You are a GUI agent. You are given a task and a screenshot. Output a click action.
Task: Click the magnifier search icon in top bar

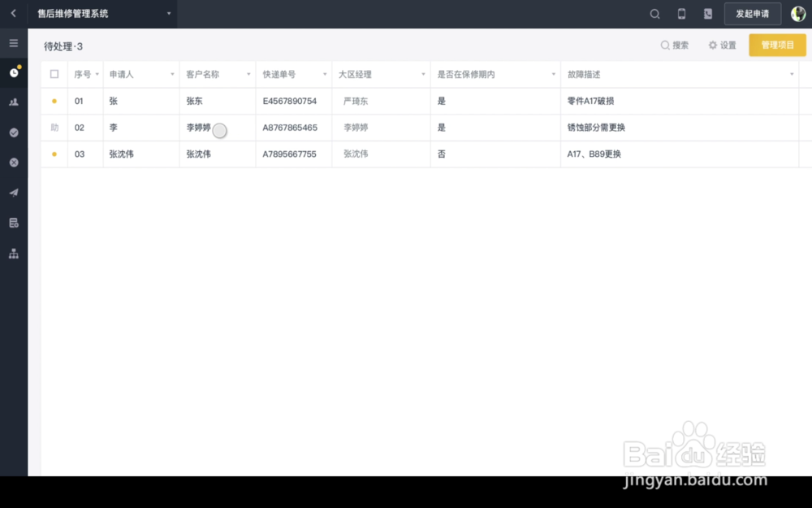(x=654, y=14)
